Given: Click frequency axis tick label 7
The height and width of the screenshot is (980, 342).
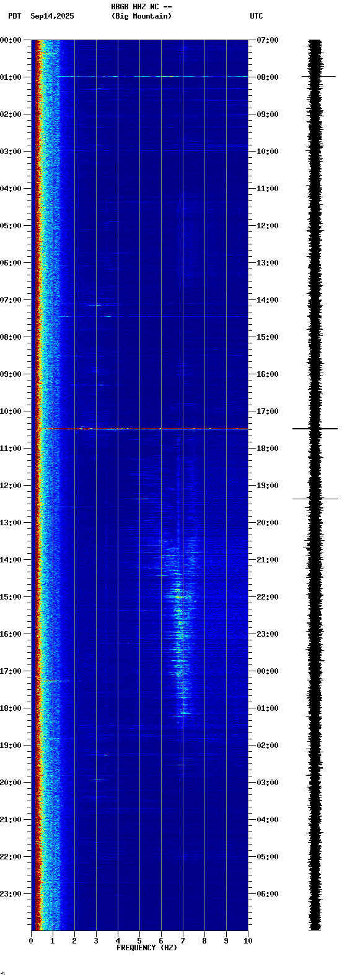Looking at the screenshot, I should [183, 941].
